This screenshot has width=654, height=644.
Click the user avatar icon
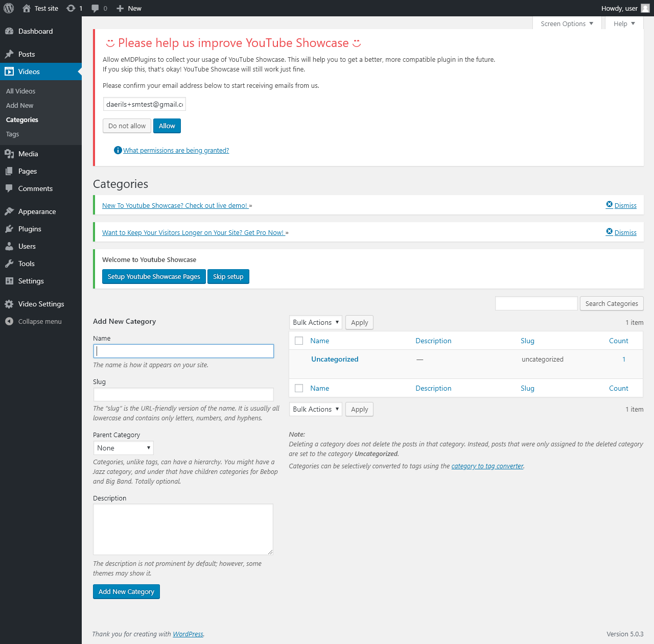pyautogui.click(x=645, y=8)
